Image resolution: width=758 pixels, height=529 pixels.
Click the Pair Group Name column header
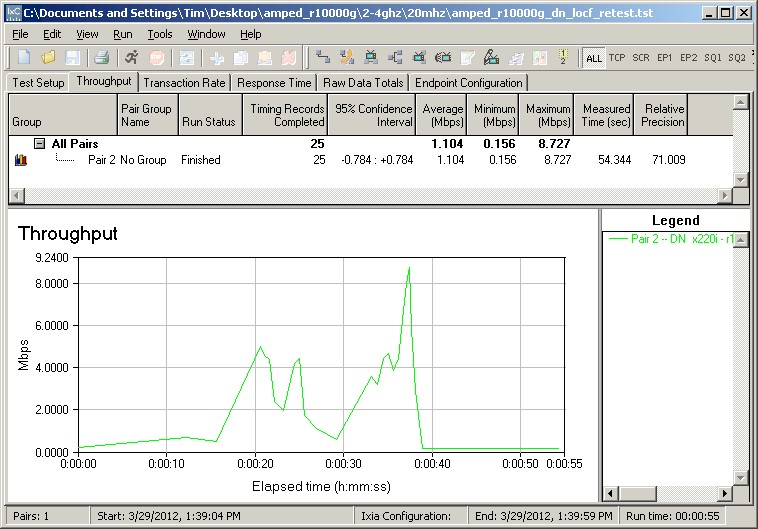(x=148, y=115)
